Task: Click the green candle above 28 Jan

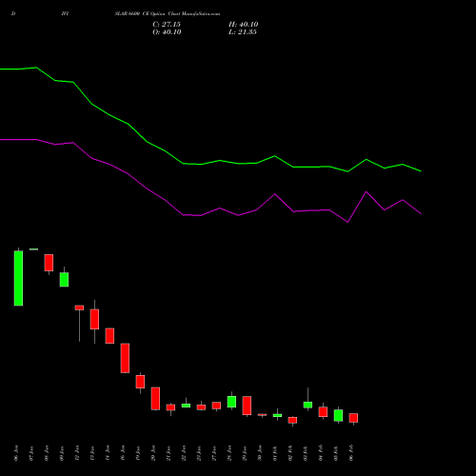Action: (x=231, y=402)
